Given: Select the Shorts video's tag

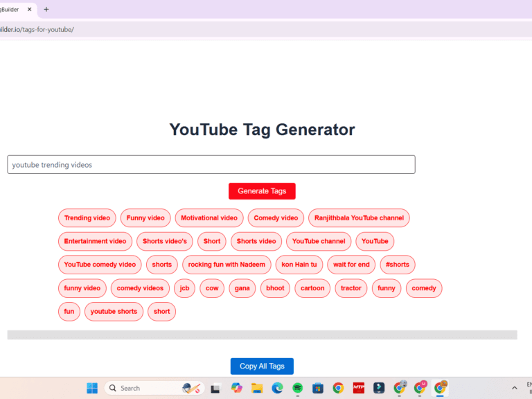Looking at the screenshot, I should coord(165,241).
